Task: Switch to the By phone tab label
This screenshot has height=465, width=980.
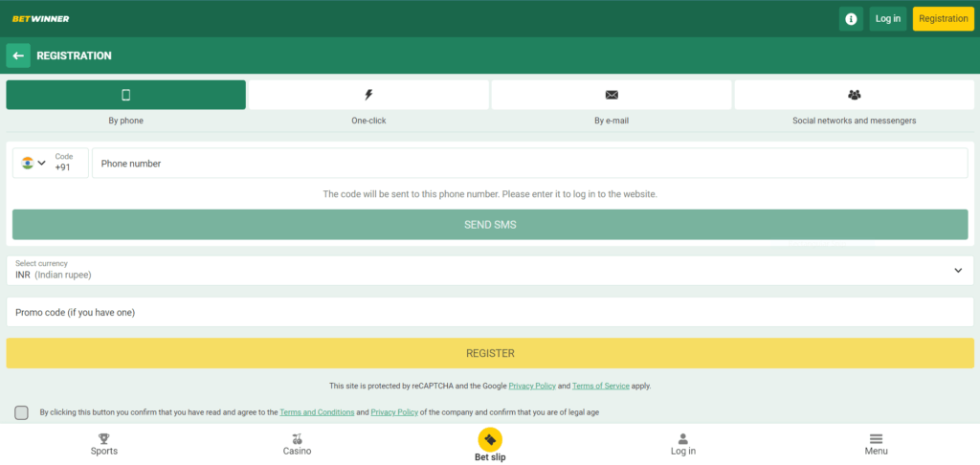Action: [125, 121]
